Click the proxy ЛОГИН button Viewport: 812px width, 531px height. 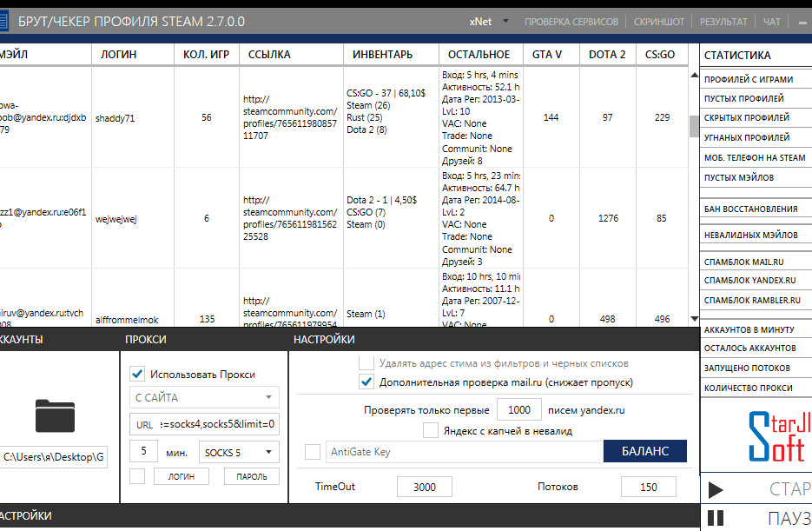pos(182,476)
